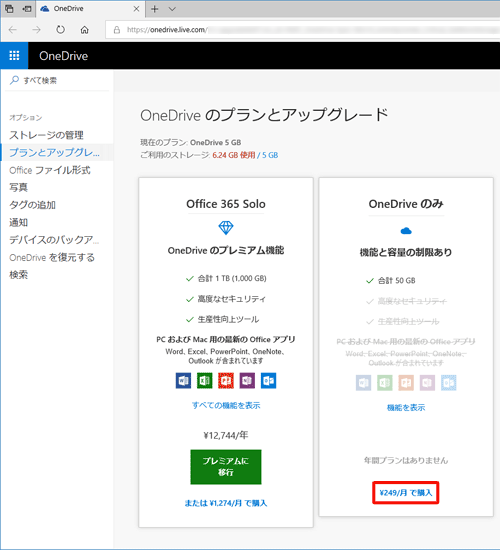This screenshot has height=550, width=500.
Task: Click または ¥1,274/月 で購入 link
Action: click(x=226, y=503)
